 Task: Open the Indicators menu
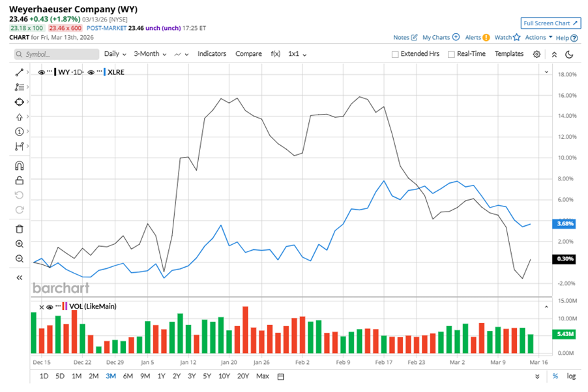(x=212, y=54)
